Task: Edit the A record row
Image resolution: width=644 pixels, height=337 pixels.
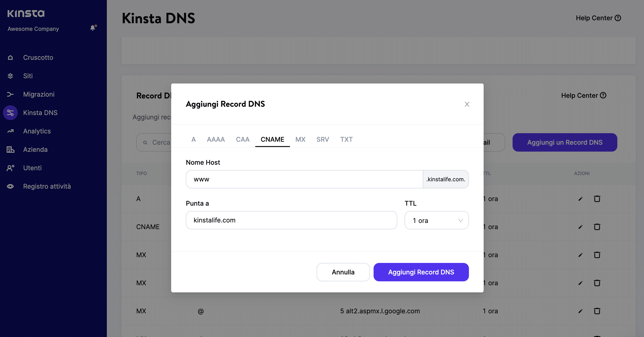Action: pos(581,199)
